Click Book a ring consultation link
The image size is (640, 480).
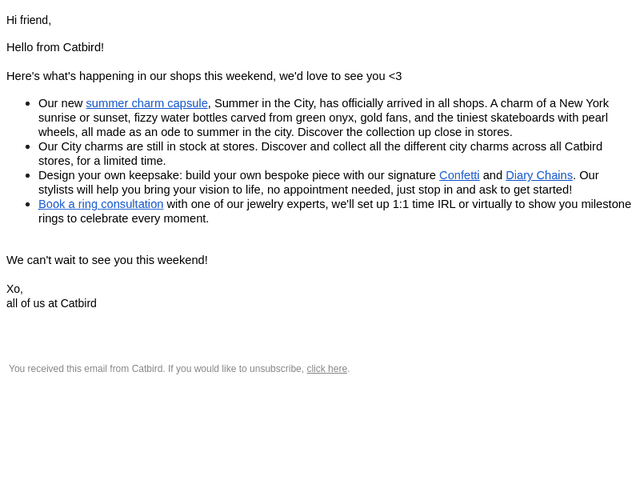pyautogui.click(x=101, y=204)
